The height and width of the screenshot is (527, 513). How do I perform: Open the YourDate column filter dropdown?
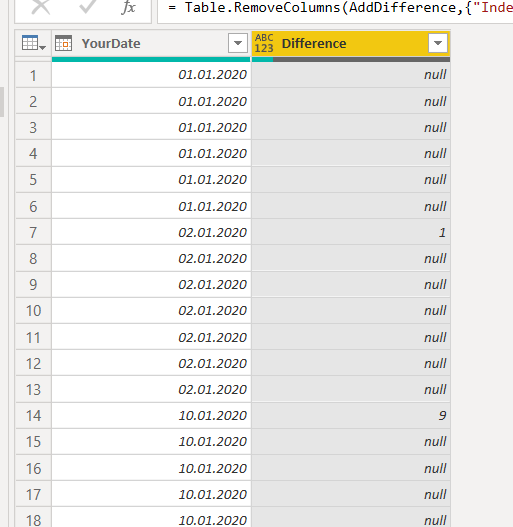(x=238, y=43)
